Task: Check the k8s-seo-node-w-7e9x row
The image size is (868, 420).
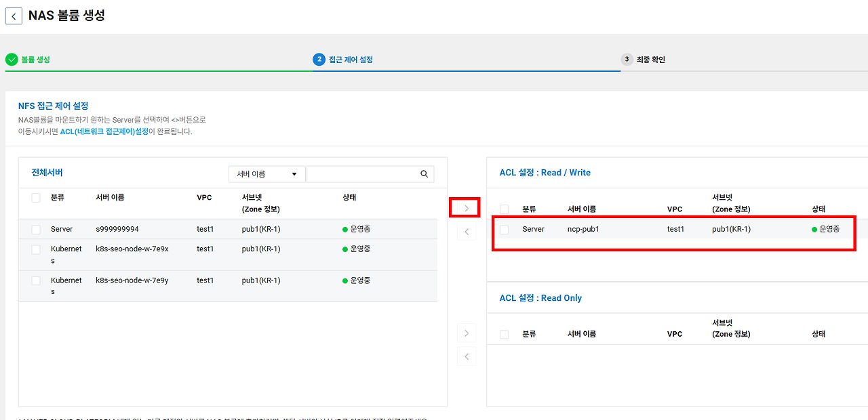Action: click(x=36, y=249)
